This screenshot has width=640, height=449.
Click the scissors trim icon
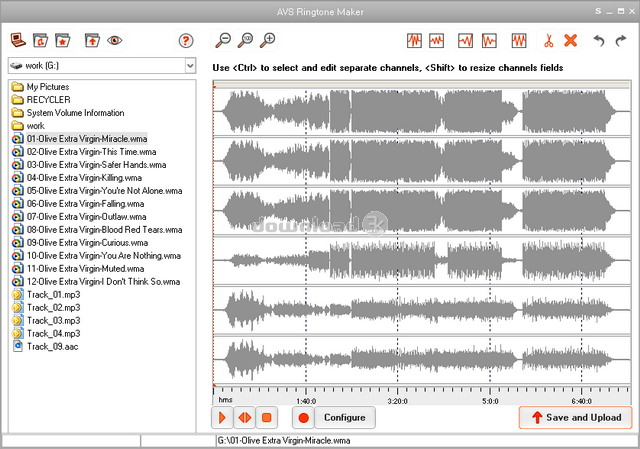(549, 40)
